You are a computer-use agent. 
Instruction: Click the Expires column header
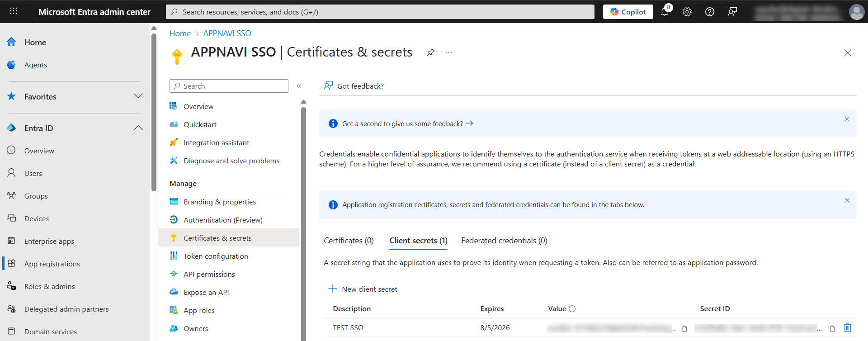(x=492, y=308)
